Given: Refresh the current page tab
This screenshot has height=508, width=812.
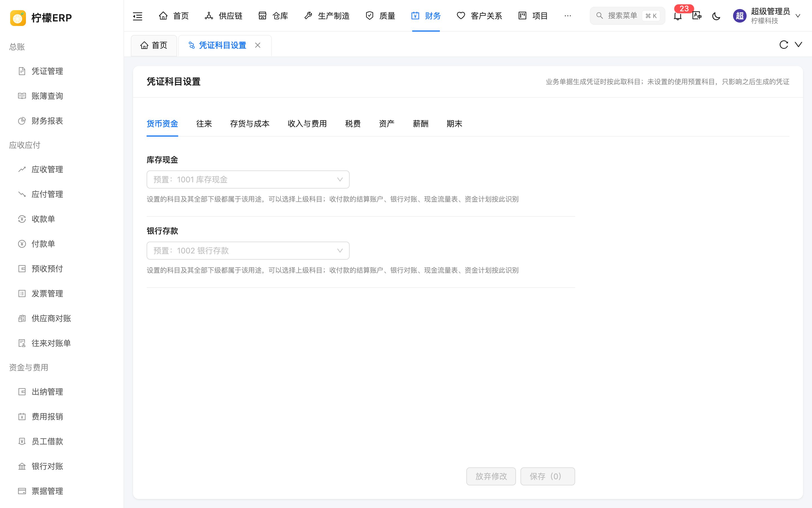Looking at the screenshot, I should coord(784,45).
